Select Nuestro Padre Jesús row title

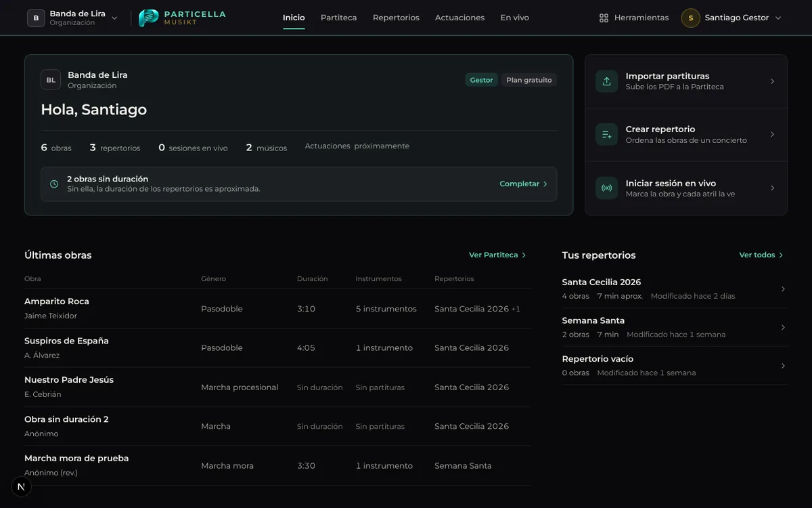point(69,380)
